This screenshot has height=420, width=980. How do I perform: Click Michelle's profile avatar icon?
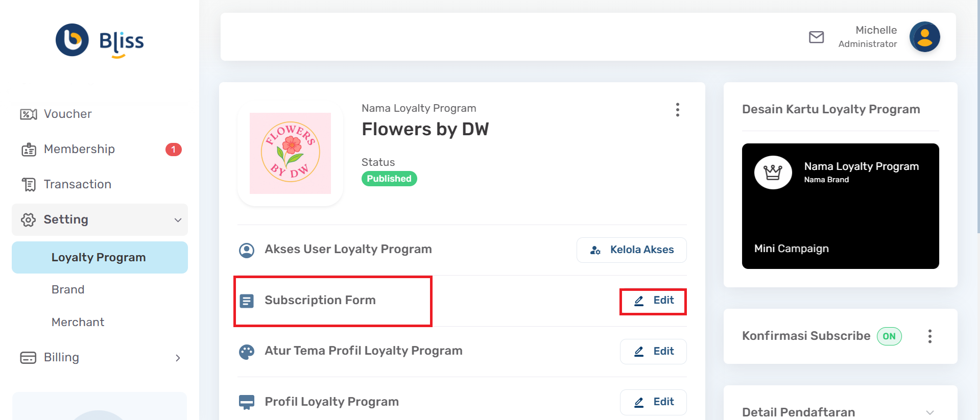point(924,37)
